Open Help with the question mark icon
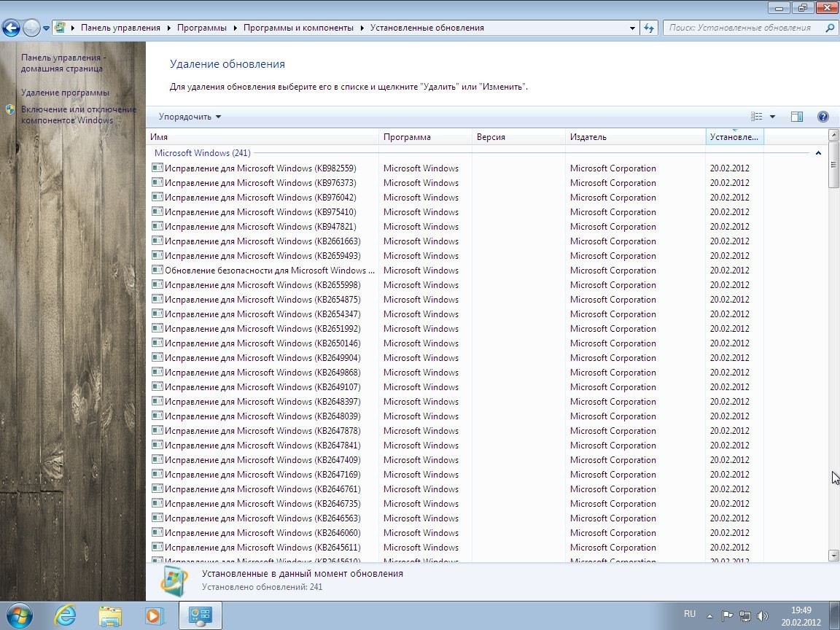 tap(823, 116)
